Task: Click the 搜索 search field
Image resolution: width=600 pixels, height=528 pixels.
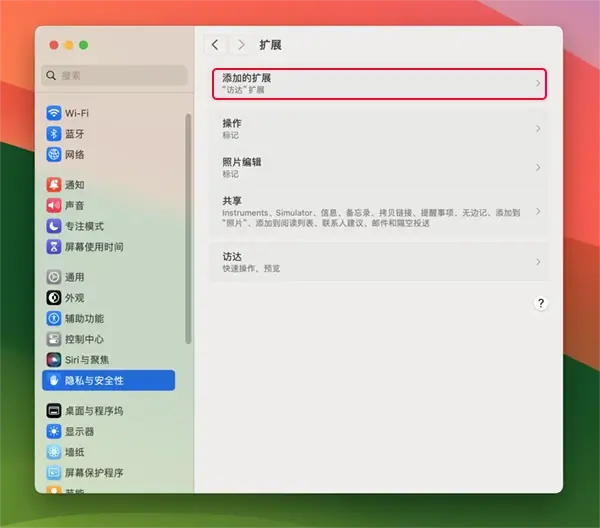Action: (x=114, y=75)
